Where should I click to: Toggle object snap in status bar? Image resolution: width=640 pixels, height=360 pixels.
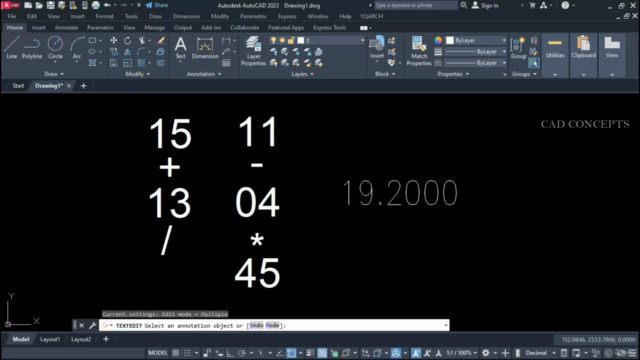pyautogui.click(x=291, y=353)
